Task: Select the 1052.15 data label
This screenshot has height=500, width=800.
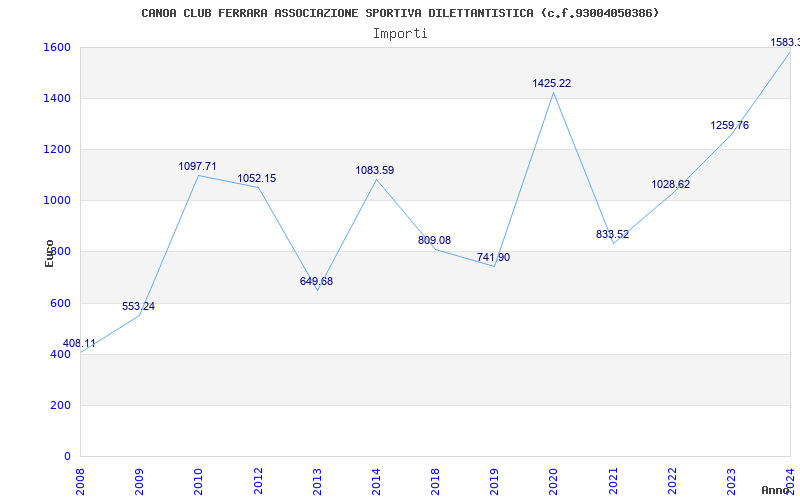Action: 257,179
